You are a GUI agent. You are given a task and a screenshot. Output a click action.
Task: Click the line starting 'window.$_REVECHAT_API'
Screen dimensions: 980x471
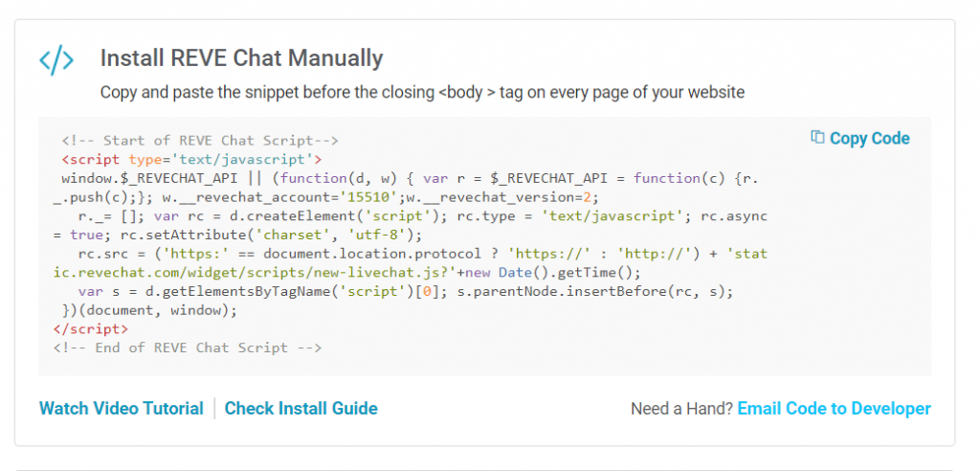tap(410, 178)
